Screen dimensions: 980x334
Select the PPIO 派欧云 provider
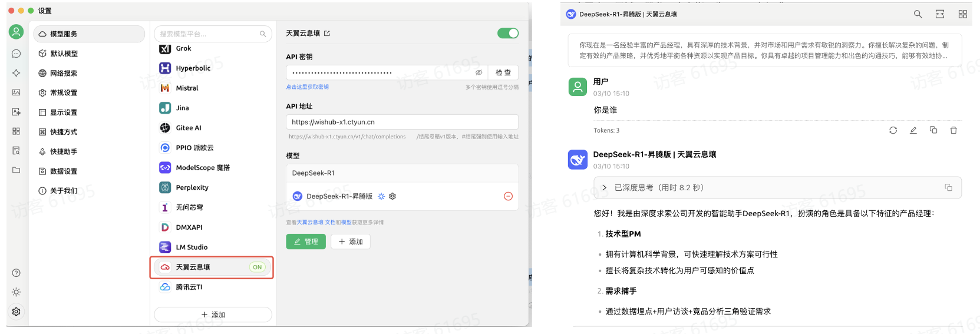coord(213,148)
